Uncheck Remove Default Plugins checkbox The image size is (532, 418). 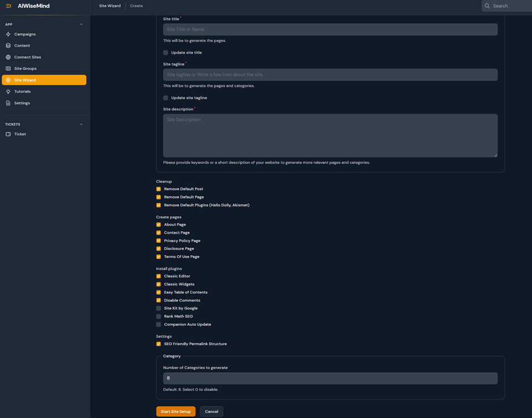pos(158,205)
